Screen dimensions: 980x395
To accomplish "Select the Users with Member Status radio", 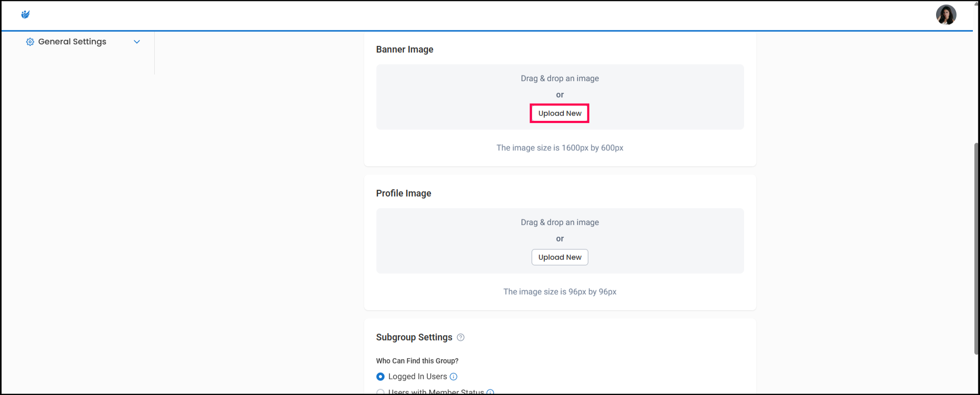I will (380, 392).
